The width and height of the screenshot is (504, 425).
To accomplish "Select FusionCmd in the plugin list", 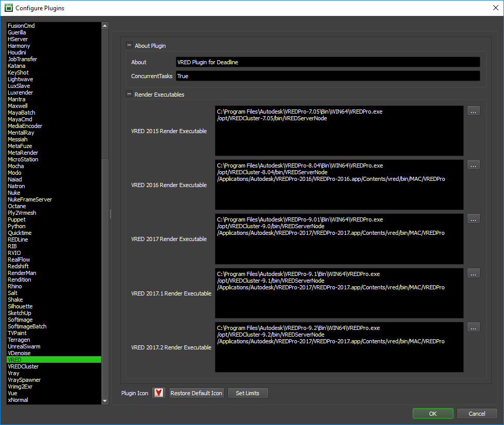I will pos(54,26).
